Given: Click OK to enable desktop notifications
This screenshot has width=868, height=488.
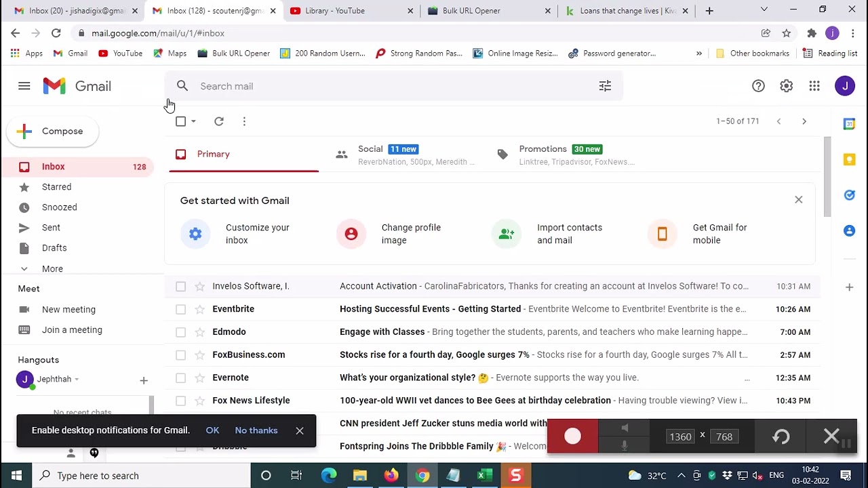Looking at the screenshot, I should tap(212, 430).
